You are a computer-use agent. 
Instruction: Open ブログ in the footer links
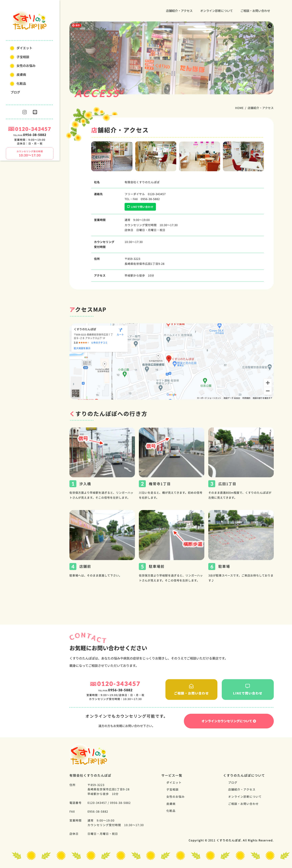coord(233,782)
